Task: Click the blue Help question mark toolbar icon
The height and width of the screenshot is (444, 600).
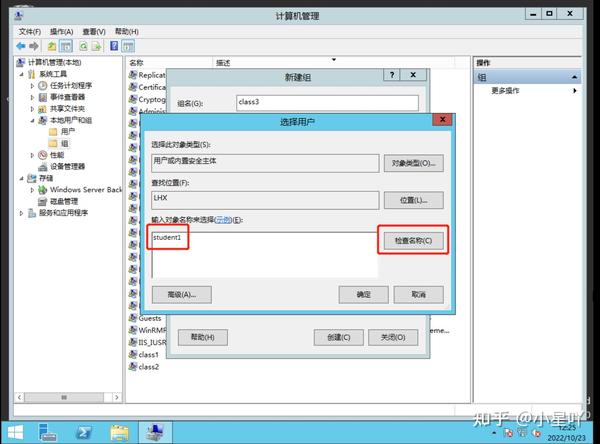Action: tap(114, 46)
